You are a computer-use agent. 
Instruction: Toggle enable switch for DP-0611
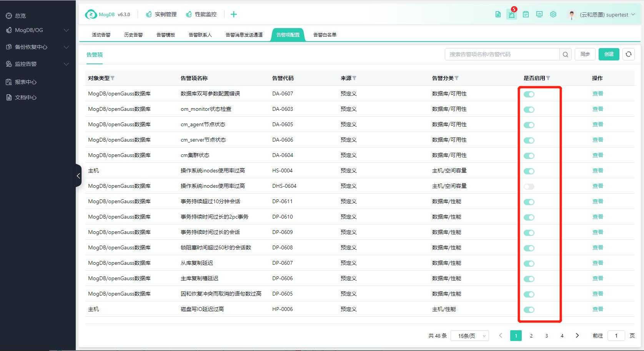click(x=529, y=202)
